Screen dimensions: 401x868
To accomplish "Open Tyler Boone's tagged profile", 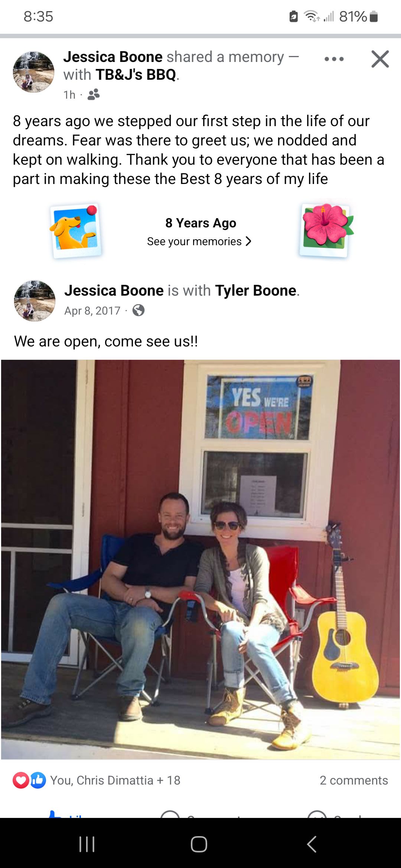I will 256,290.
